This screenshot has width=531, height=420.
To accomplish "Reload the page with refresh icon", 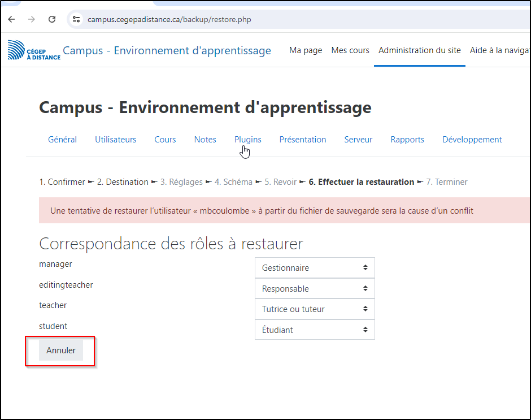I will click(x=52, y=19).
